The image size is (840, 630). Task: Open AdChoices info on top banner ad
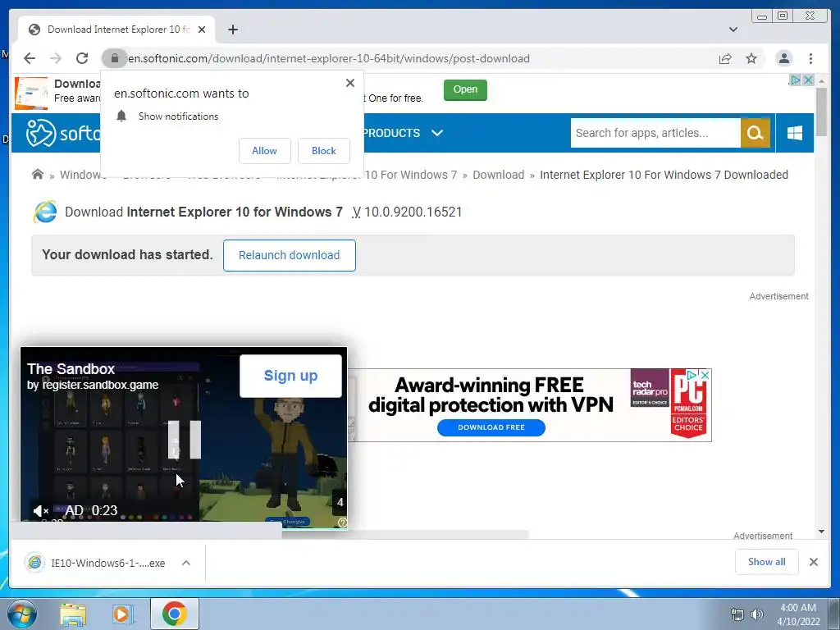(x=796, y=80)
